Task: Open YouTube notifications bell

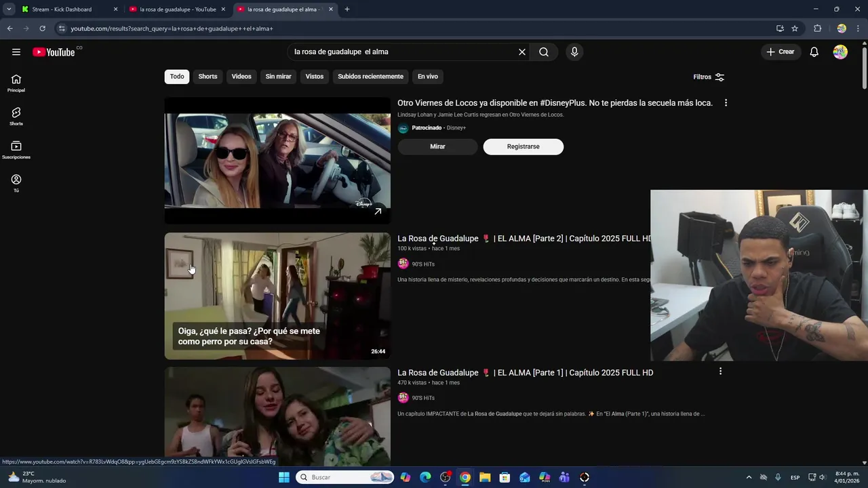Action: tap(814, 52)
